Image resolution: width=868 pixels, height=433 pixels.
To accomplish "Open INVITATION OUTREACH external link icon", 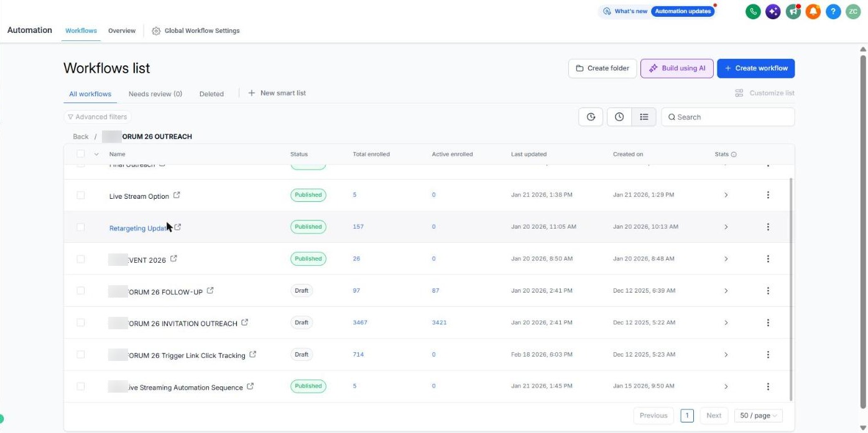I will (x=244, y=322).
